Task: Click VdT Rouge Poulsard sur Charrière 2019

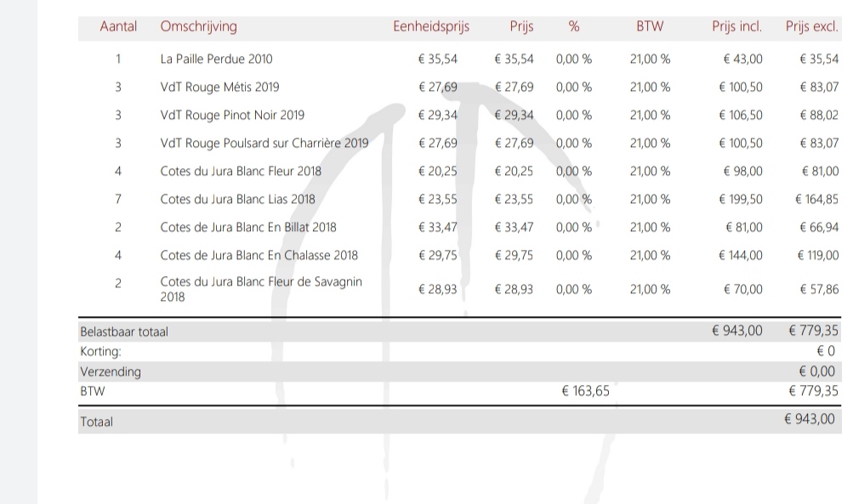Action: click(x=264, y=143)
